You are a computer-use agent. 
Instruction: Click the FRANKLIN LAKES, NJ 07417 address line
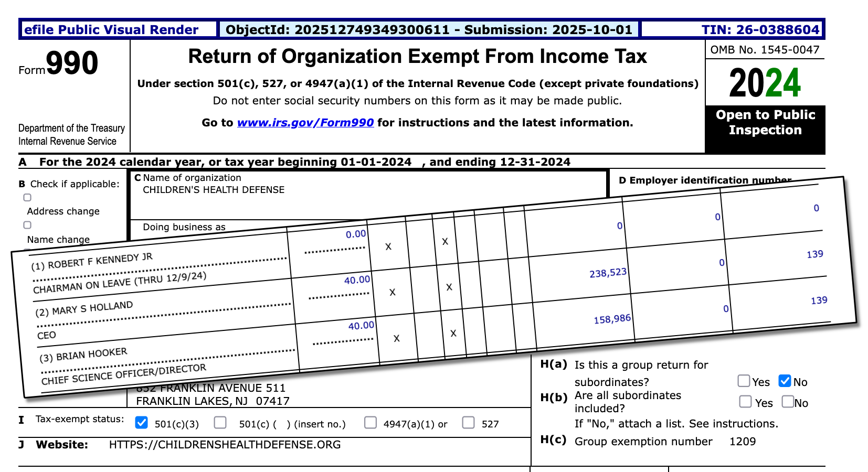point(213,401)
